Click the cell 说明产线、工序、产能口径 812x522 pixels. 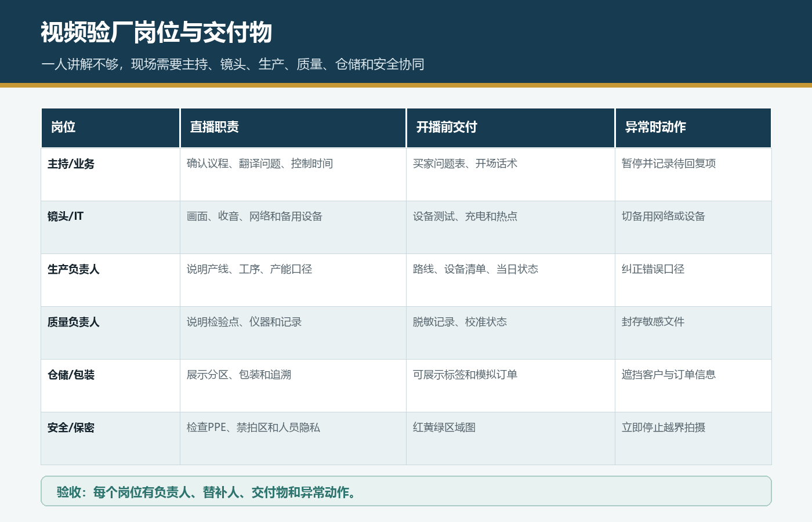click(293, 280)
